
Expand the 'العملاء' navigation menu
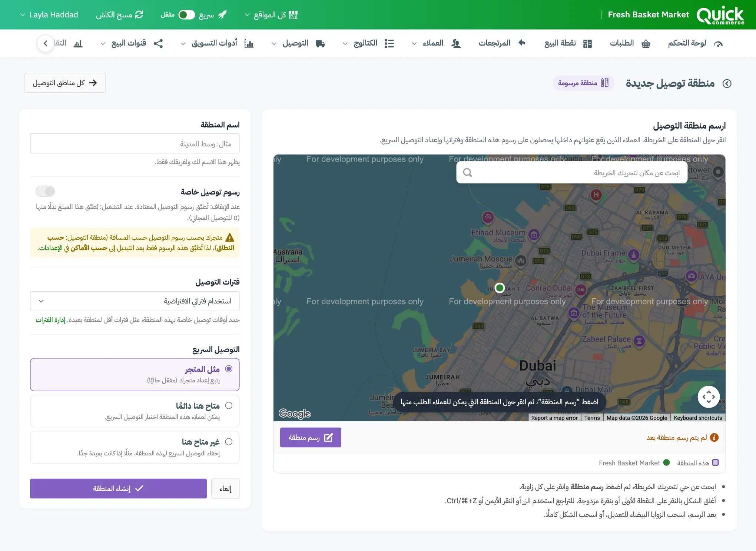coord(437,44)
